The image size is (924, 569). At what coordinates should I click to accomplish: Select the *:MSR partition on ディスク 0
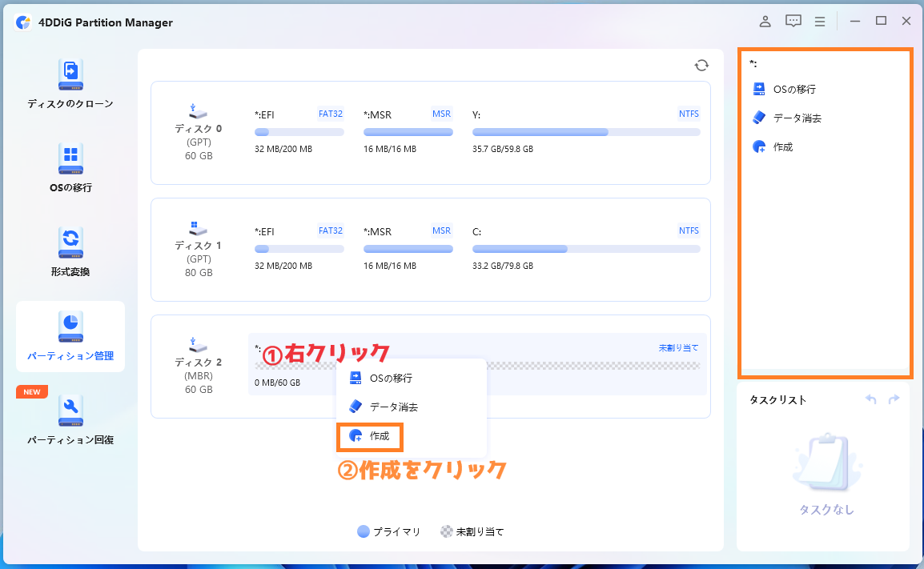(408, 131)
